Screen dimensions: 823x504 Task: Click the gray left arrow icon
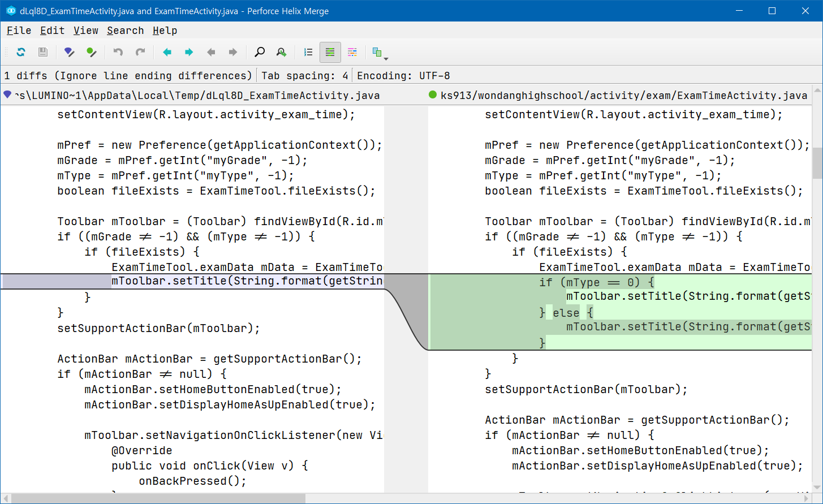pyautogui.click(x=211, y=52)
